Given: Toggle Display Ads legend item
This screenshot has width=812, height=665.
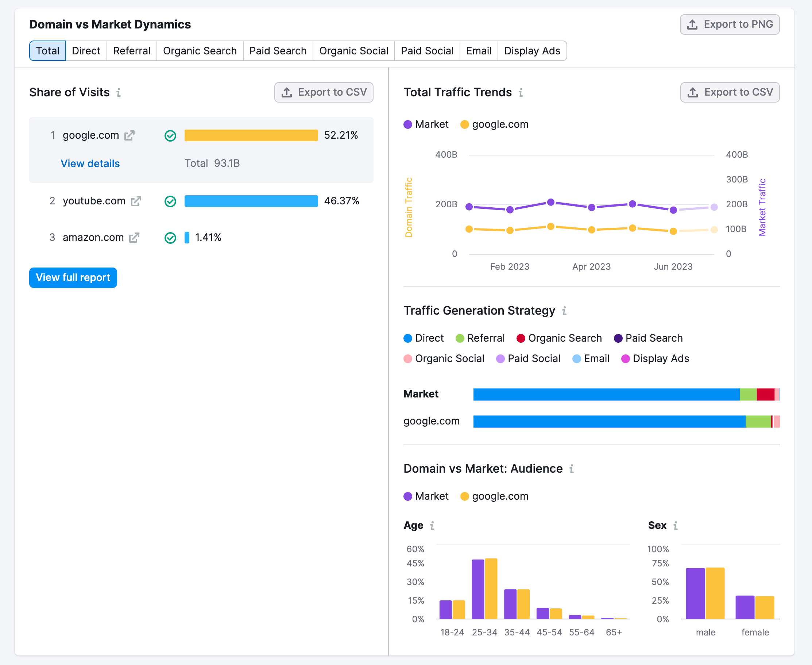Looking at the screenshot, I should tap(655, 358).
